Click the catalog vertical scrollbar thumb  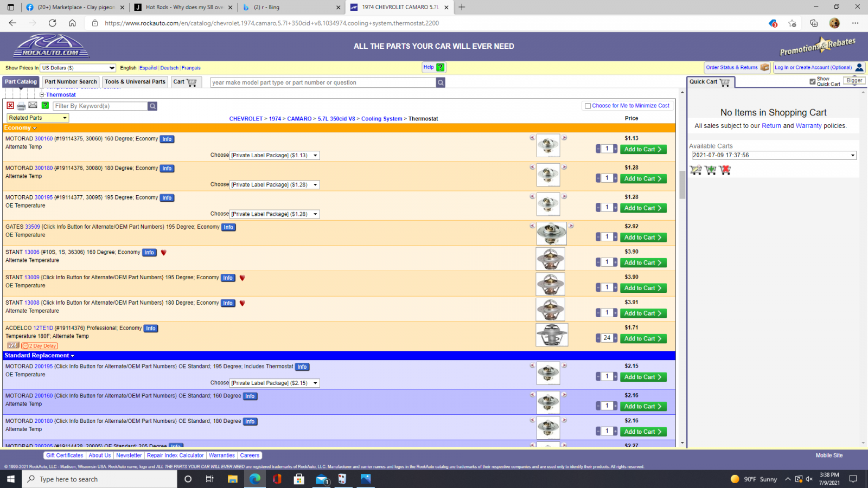pyautogui.click(x=682, y=184)
